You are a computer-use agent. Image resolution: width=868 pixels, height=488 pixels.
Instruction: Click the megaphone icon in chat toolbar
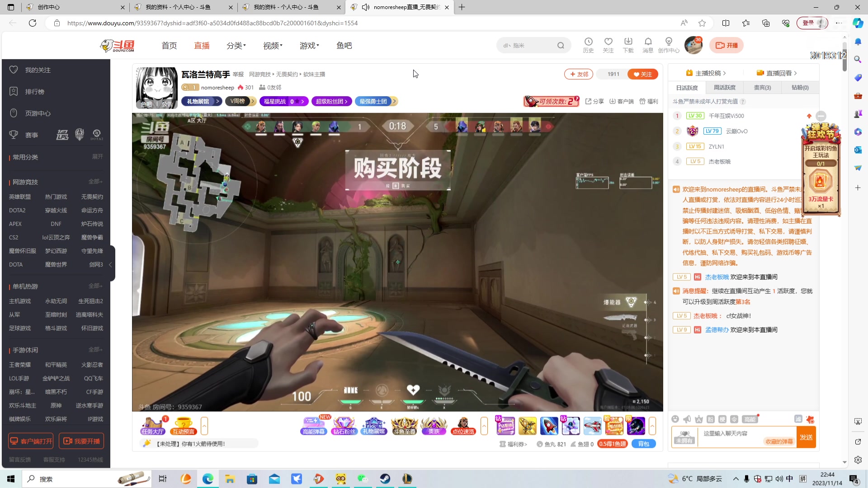(x=687, y=419)
